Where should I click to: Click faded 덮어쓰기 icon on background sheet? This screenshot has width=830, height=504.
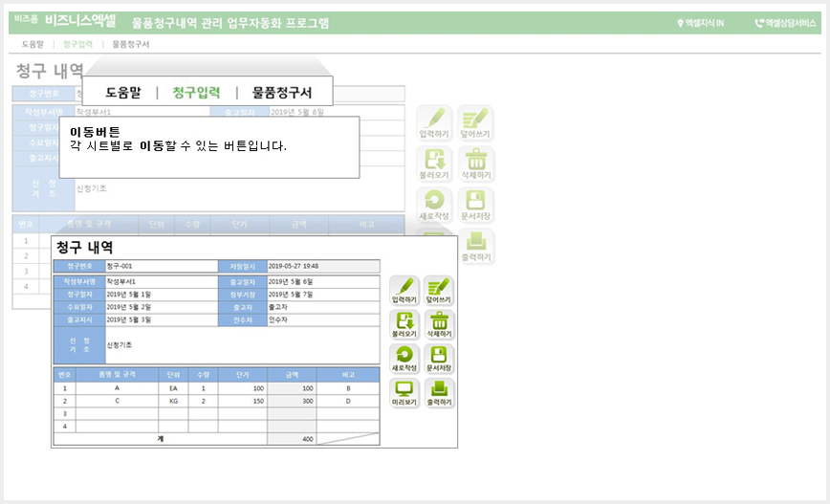pyautogui.click(x=476, y=122)
